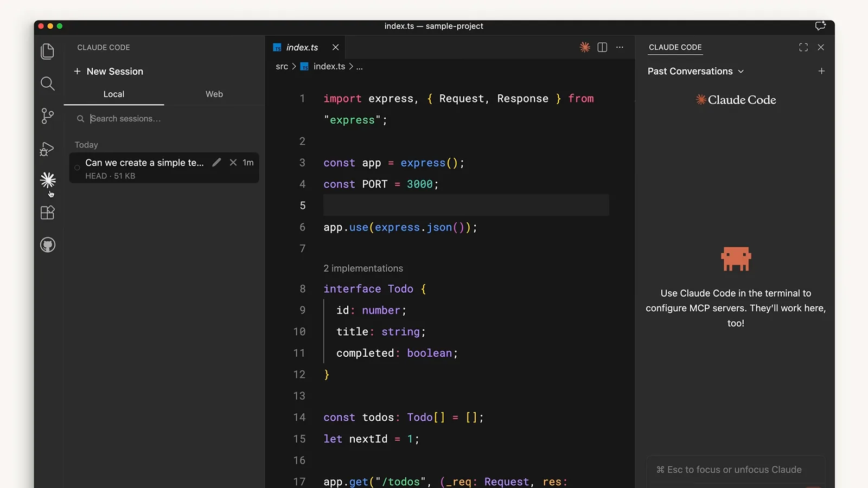This screenshot has height=488, width=868.
Task: Open the editor More Actions ellipsis
Action: tap(620, 47)
